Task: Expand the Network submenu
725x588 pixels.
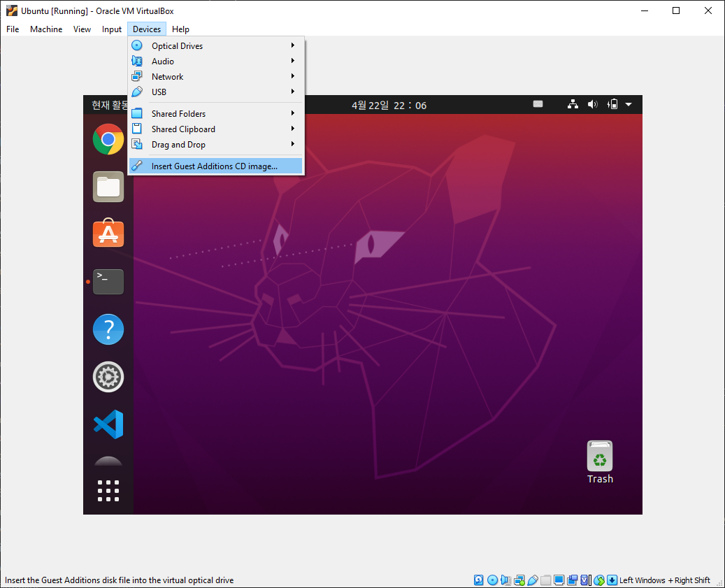Action: [215, 76]
